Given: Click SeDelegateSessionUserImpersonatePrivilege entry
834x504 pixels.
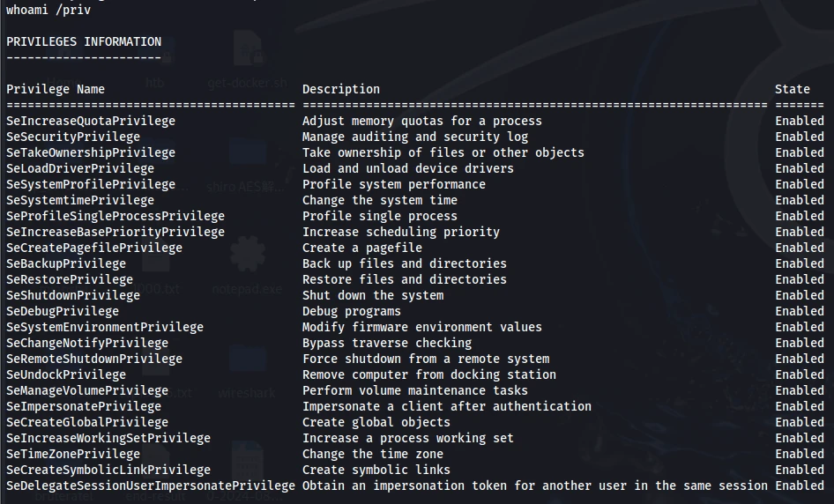Looking at the screenshot, I should pos(151,485).
